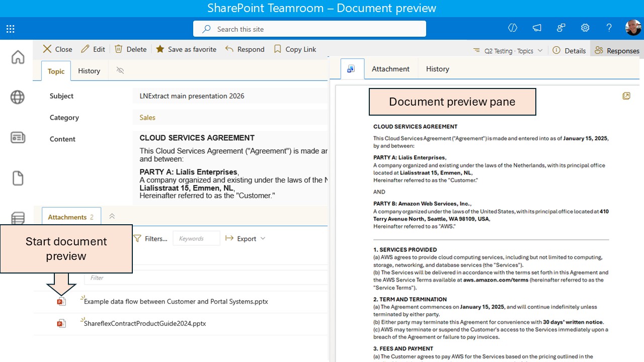Viewport: 644px width, 362px height.
Task: Click the announcements megaphone icon
Action: point(536,29)
